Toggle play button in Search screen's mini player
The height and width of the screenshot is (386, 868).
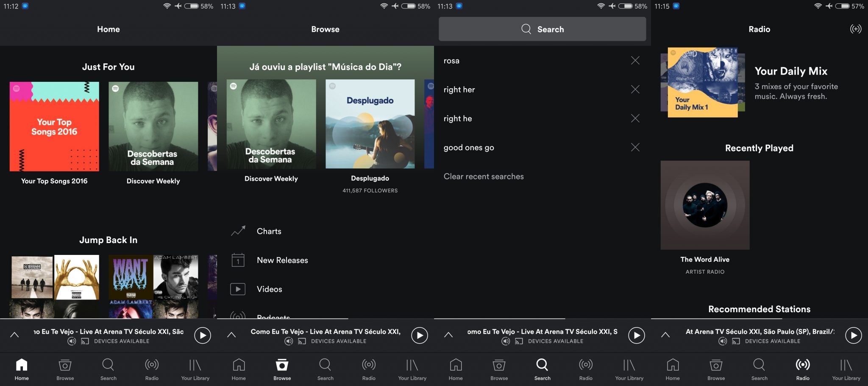point(636,336)
